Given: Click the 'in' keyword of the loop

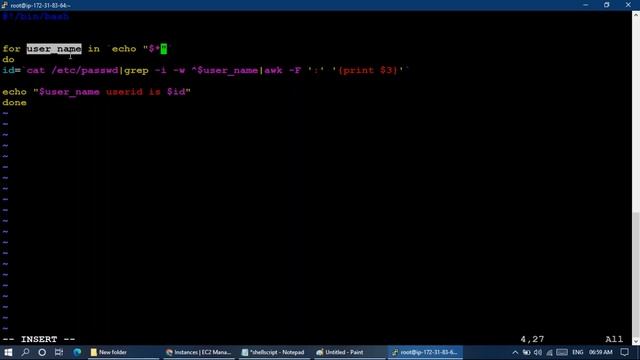Looking at the screenshot, I should click(94, 49).
